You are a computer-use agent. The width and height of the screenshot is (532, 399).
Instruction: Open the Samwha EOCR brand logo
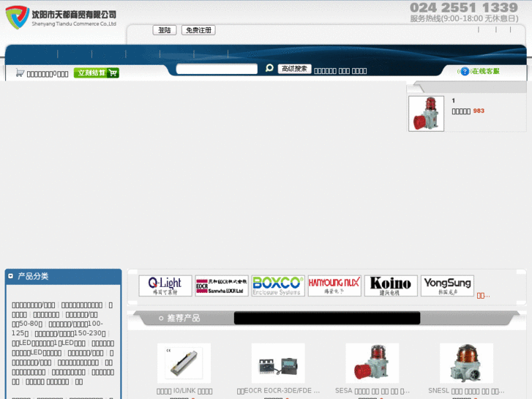pyautogui.click(x=222, y=286)
